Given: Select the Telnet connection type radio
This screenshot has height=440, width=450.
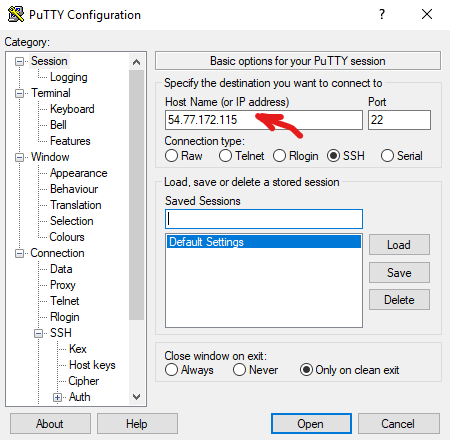Looking at the screenshot, I should tap(225, 156).
